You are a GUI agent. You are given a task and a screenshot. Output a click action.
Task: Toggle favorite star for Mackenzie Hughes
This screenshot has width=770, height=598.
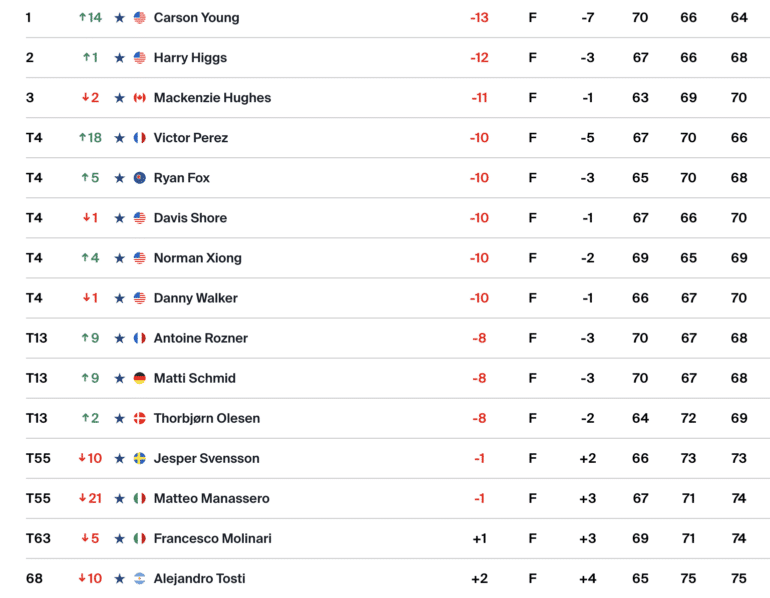(119, 98)
